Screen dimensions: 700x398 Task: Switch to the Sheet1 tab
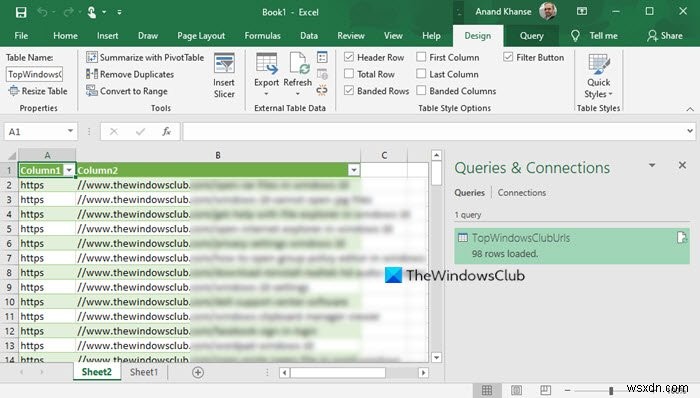(x=144, y=372)
